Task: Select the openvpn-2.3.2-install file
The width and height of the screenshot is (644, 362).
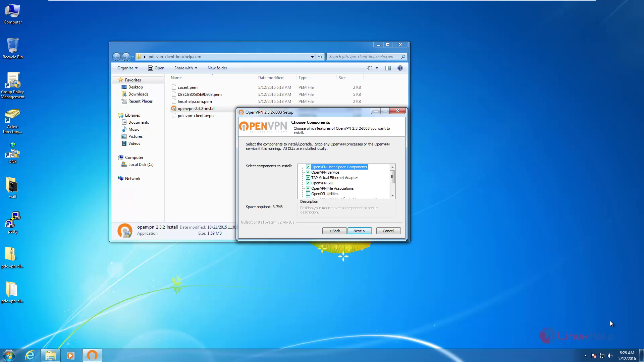Action: click(x=197, y=109)
